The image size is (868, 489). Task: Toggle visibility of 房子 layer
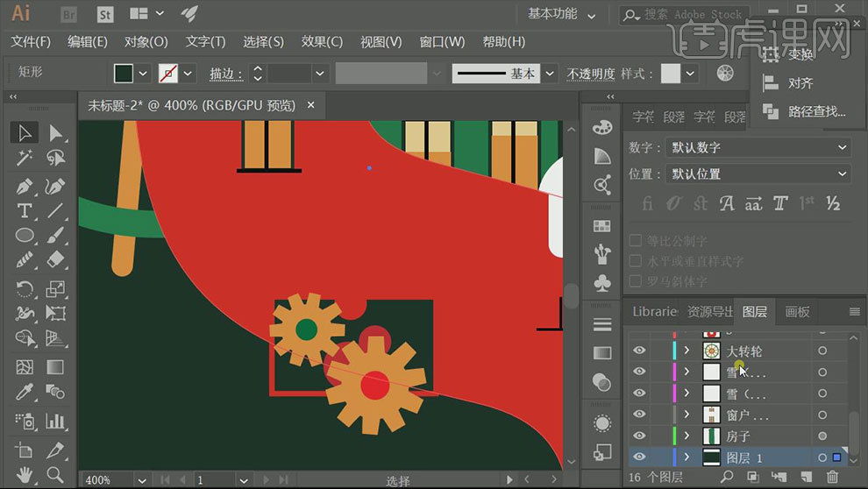639,436
